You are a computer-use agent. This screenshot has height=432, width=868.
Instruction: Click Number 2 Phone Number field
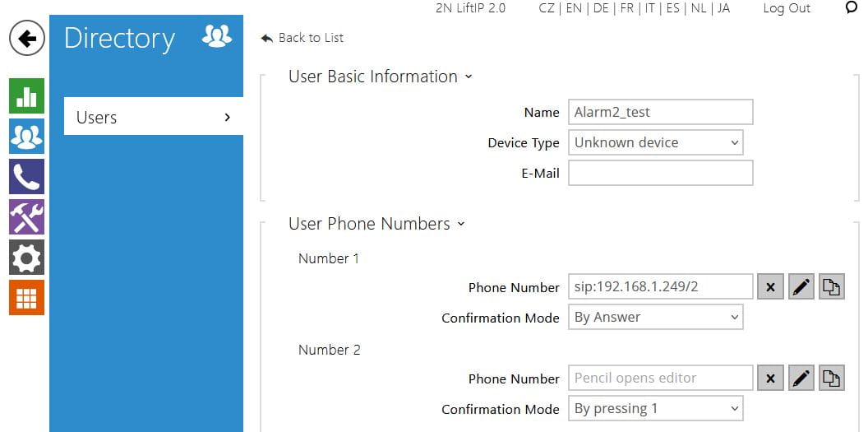pos(660,379)
